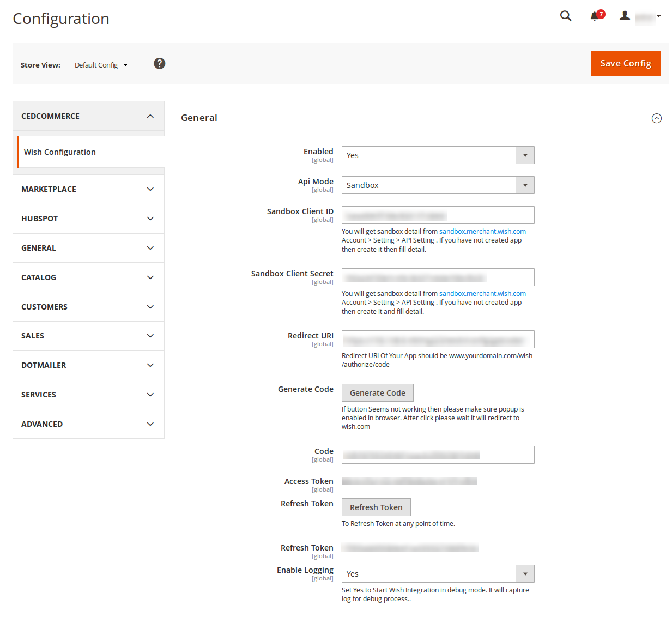Expand the HUBSPOT section
This screenshot has height=617, width=672.
tap(88, 219)
